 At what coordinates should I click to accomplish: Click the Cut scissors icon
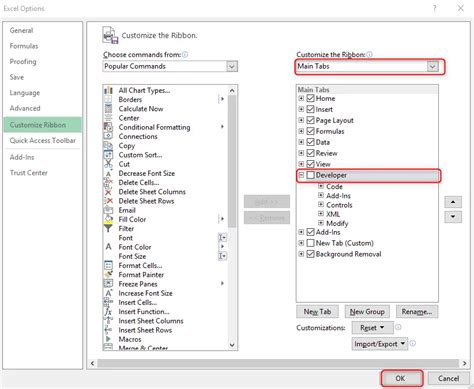[108, 164]
